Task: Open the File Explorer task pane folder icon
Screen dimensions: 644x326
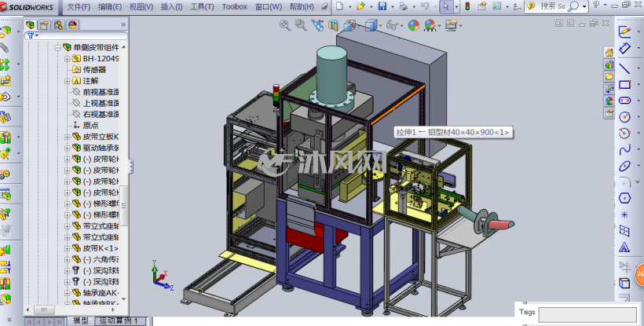Action: point(609,76)
